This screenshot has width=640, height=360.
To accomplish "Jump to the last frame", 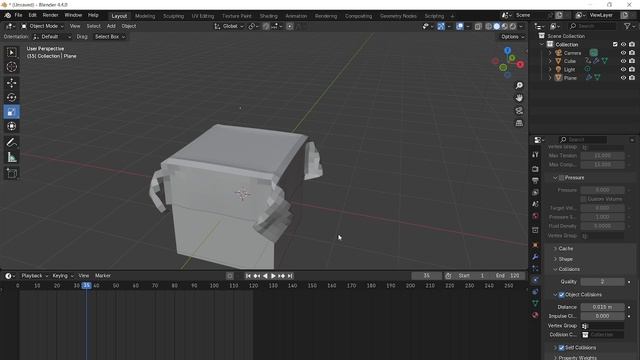I will [290, 276].
